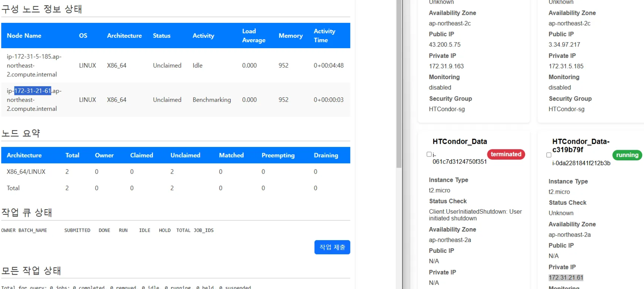
Task: Click public IP 43.200.5.75
Action: pyautogui.click(x=444, y=45)
